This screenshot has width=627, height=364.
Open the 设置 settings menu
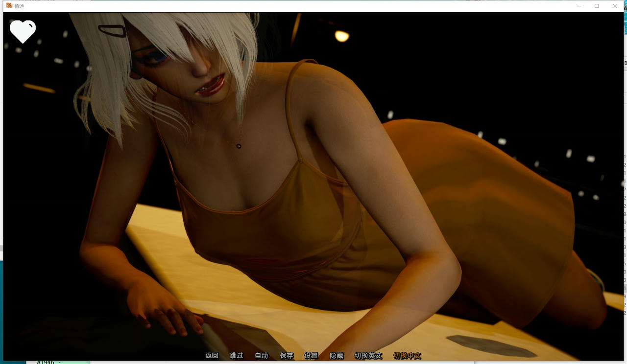coord(312,356)
